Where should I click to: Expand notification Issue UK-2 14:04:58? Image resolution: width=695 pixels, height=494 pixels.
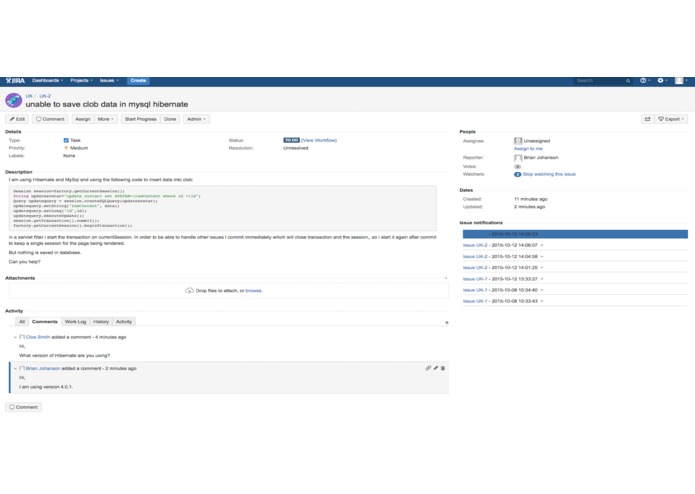coord(542,257)
